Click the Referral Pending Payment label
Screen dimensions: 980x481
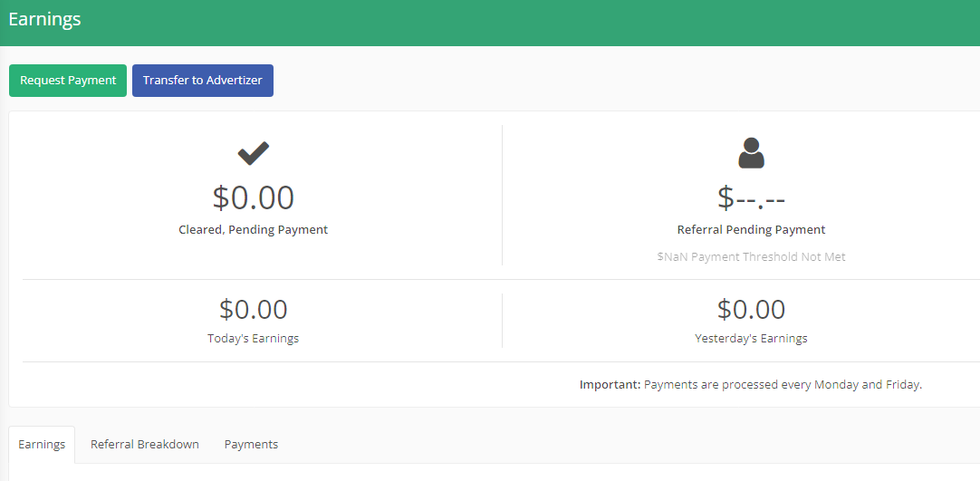tap(751, 230)
